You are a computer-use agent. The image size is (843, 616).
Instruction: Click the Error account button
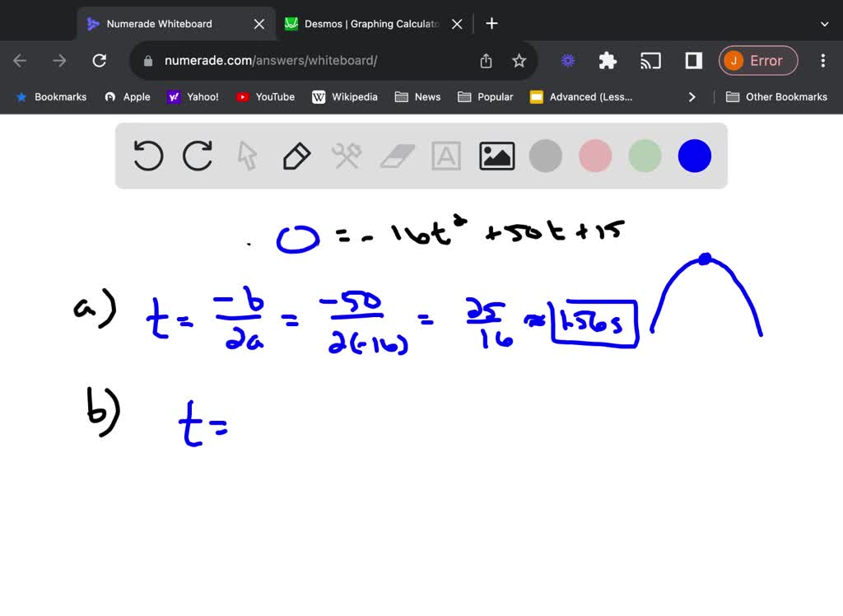(757, 60)
